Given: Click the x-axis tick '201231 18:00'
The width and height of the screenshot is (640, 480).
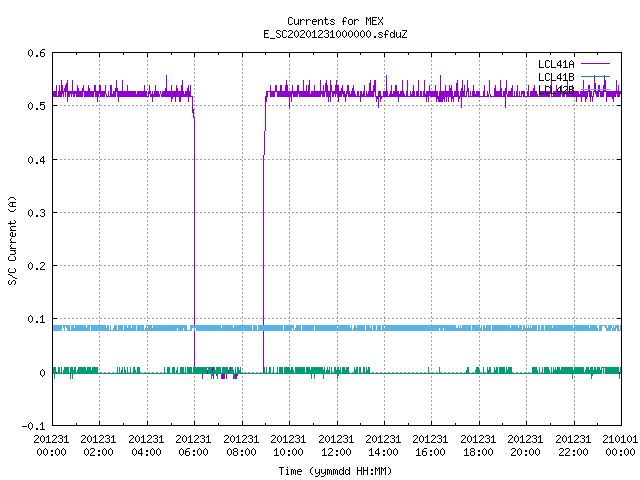Looking at the screenshot, I should pyautogui.click(x=478, y=446).
